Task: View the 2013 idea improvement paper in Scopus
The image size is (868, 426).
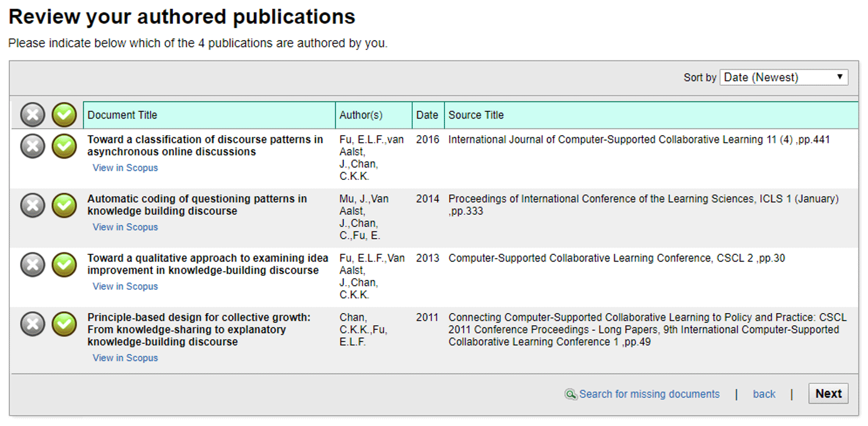Action: [x=125, y=287]
